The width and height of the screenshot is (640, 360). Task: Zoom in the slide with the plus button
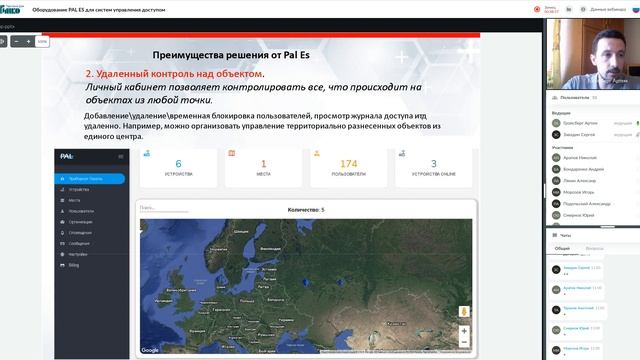(29, 42)
